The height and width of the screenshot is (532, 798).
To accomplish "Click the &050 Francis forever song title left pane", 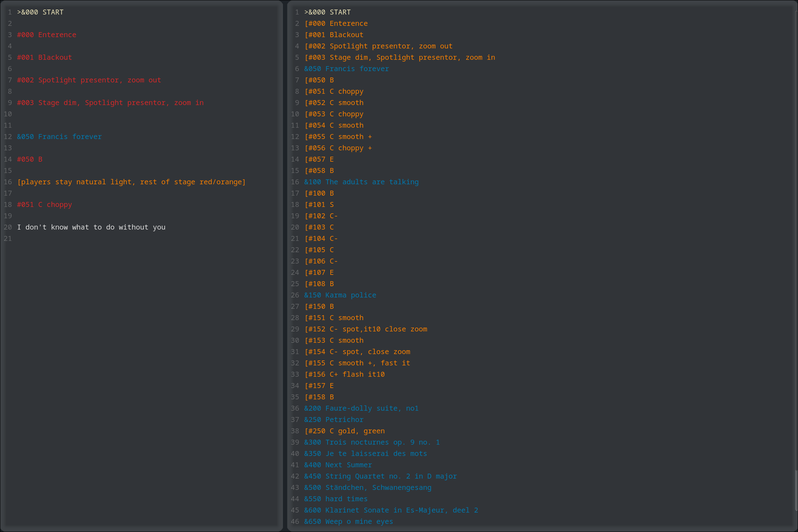I will pyautogui.click(x=59, y=137).
